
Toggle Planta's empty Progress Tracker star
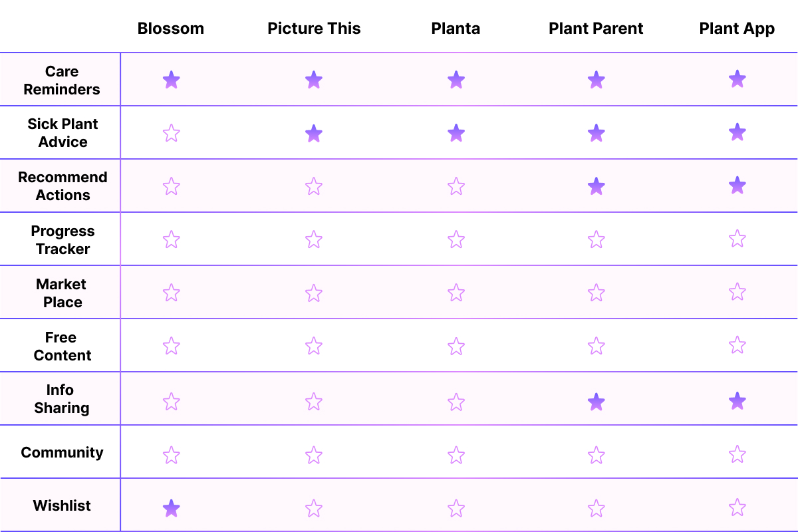click(x=456, y=239)
